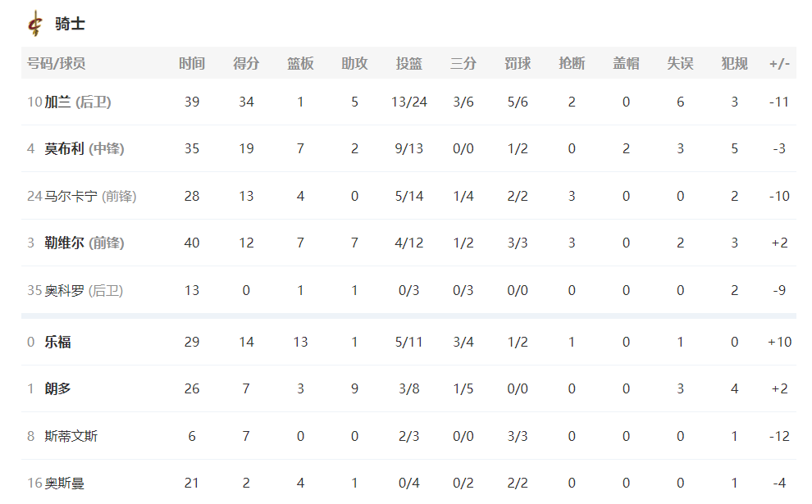Click the 时间 column header
The height and width of the screenshot is (504, 812).
click(x=192, y=63)
